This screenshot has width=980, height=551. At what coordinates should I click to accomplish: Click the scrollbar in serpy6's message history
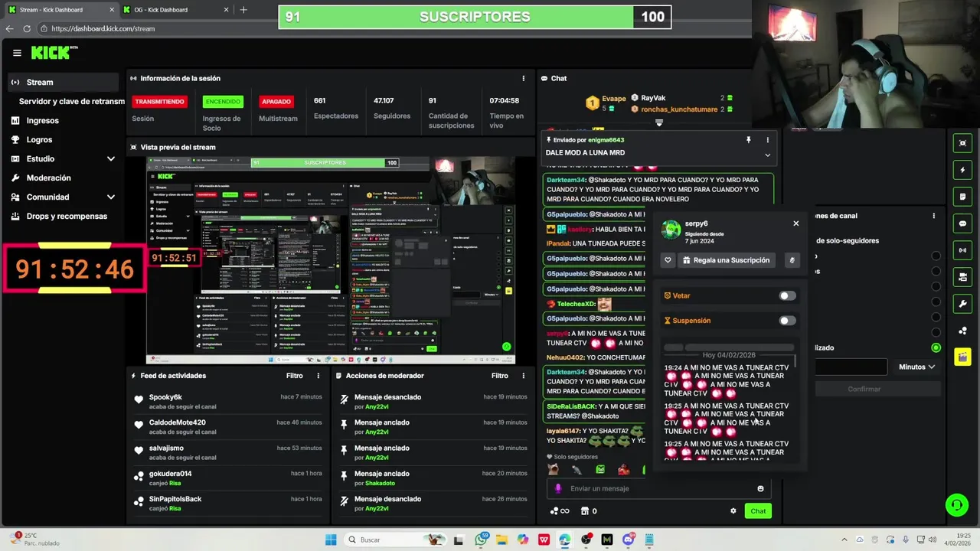point(795,360)
